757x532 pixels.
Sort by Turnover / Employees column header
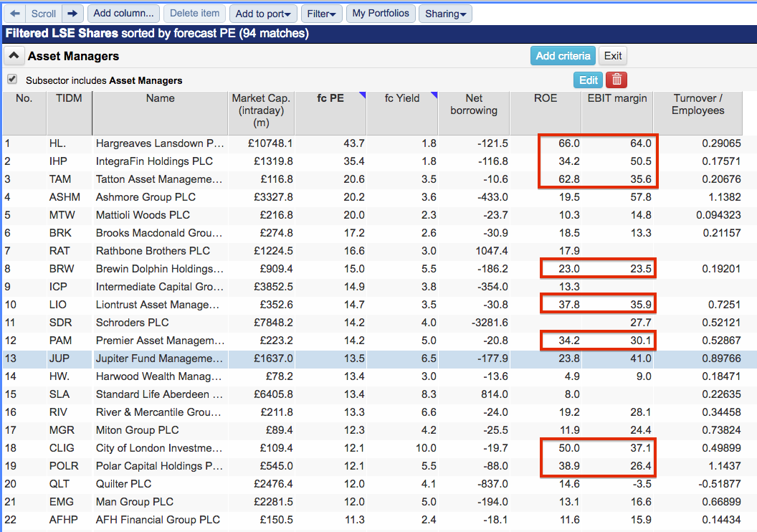click(698, 113)
